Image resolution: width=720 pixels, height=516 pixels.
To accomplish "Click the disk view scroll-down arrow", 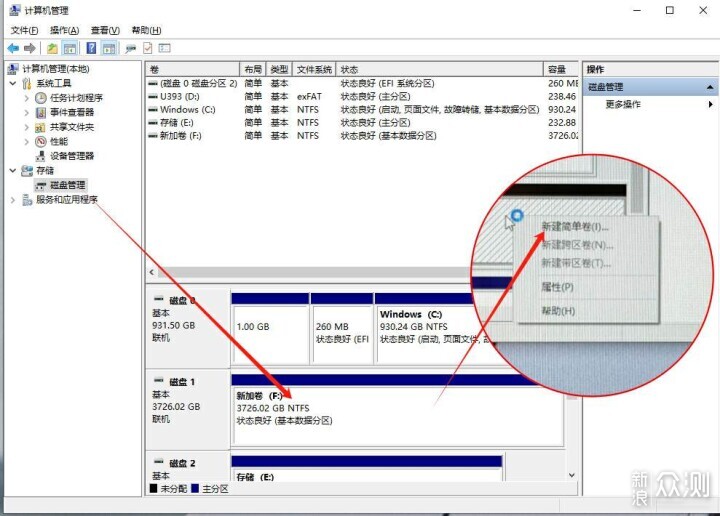I will point(572,475).
